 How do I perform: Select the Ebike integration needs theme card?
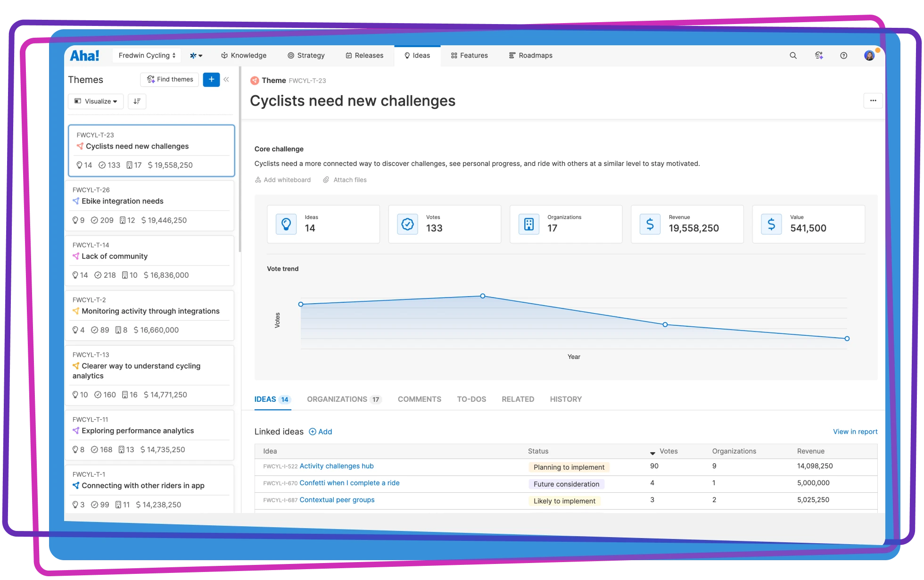coord(149,206)
